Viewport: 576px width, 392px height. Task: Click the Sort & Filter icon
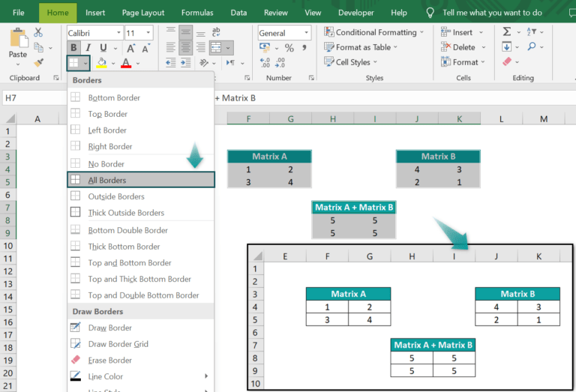[532, 31]
